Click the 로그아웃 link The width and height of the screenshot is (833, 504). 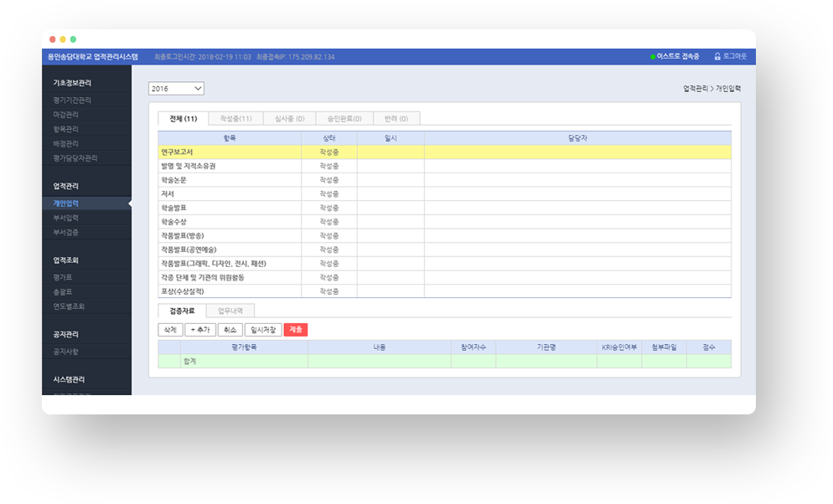tap(735, 56)
